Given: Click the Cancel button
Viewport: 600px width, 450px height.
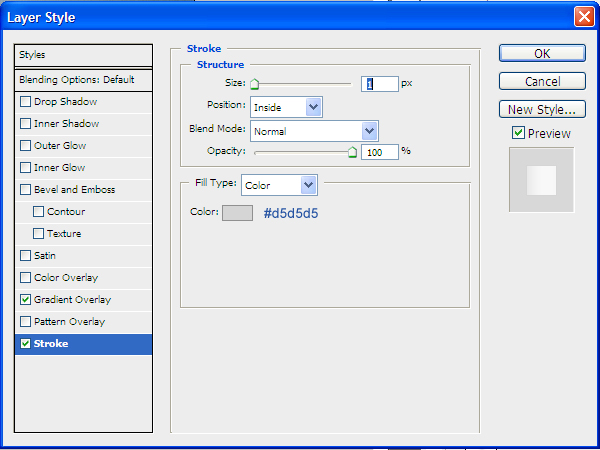Looking at the screenshot, I should point(542,81).
